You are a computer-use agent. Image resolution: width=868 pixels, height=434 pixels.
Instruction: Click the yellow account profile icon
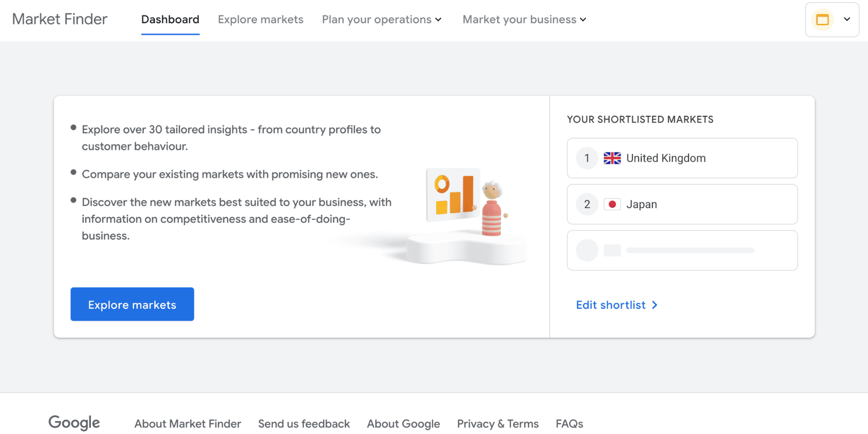pos(822,20)
